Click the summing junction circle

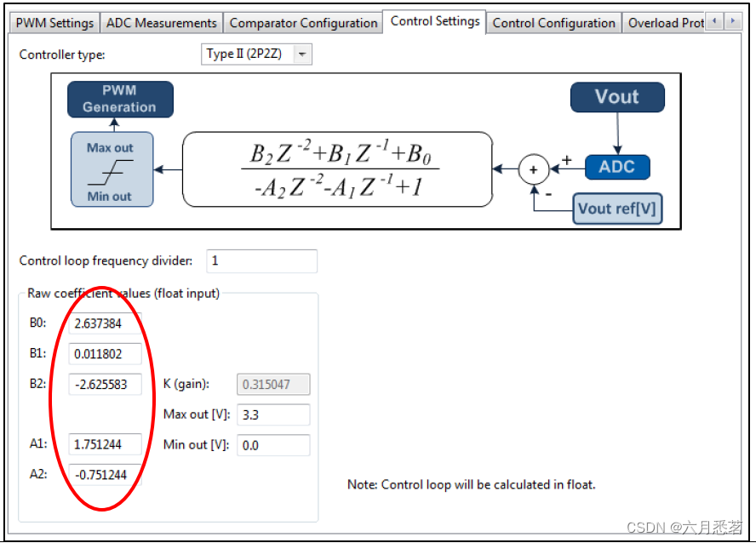click(533, 169)
